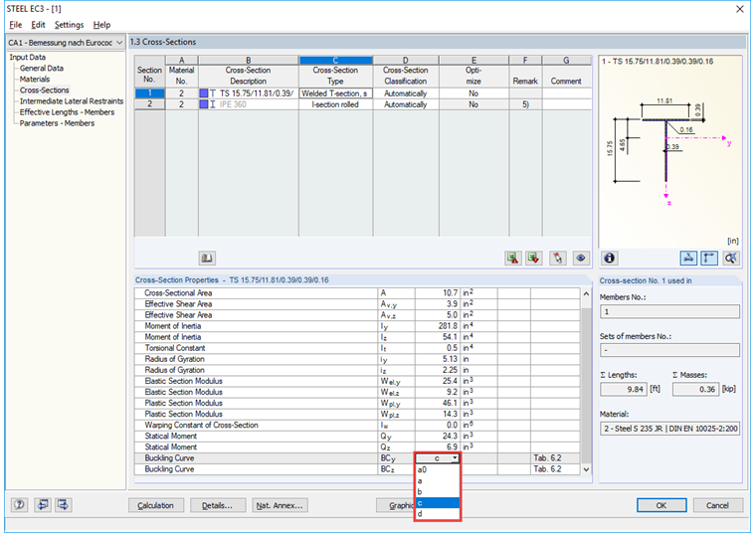Open General Data in navigator
The height and width of the screenshot is (533, 756).
[42, 69]
